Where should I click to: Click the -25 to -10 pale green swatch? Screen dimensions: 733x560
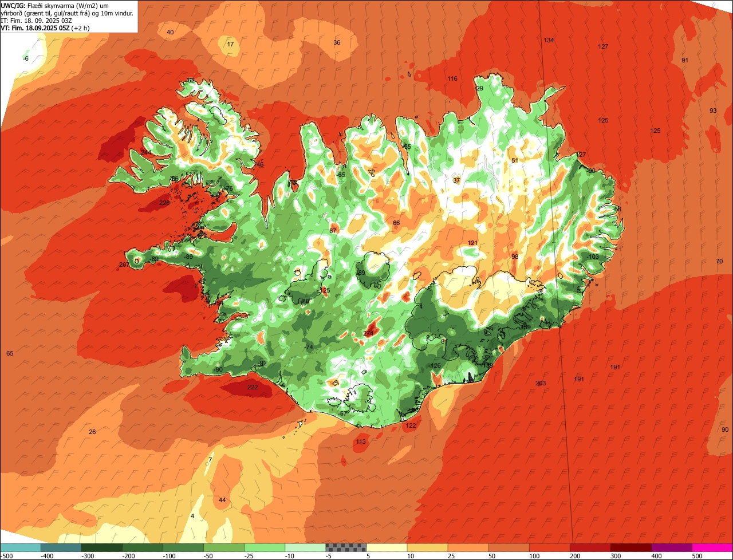pyautogui.click(x=265, y=547)
